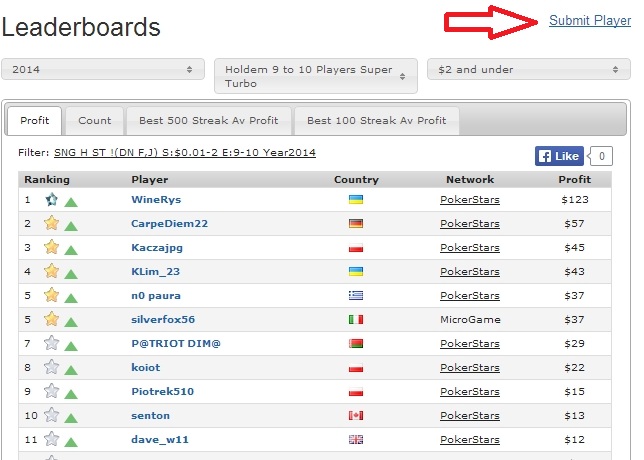
Task: Click the gold star beside Kaczajpg
Action: [x=51, y=247]
